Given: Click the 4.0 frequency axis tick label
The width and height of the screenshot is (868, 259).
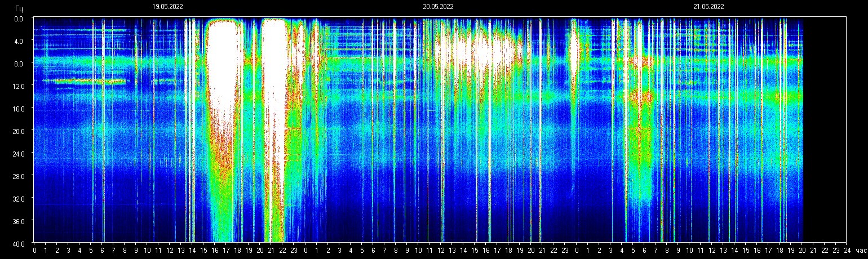Looking at the screenshot, I should [x=19, y=41].
